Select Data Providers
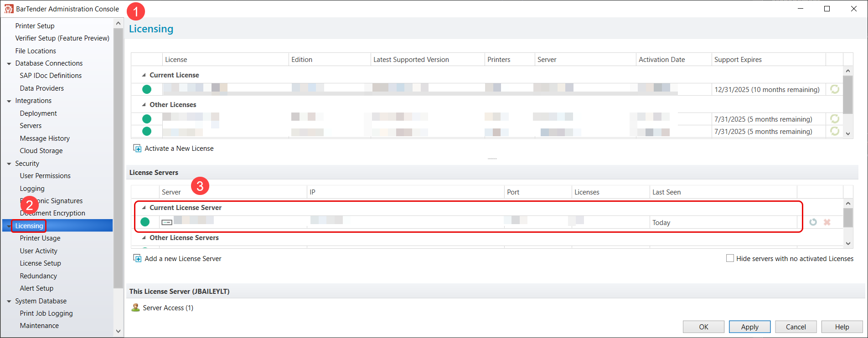Image resolution: width=868 pixels, height=338 pixels. tap(42, 88)
